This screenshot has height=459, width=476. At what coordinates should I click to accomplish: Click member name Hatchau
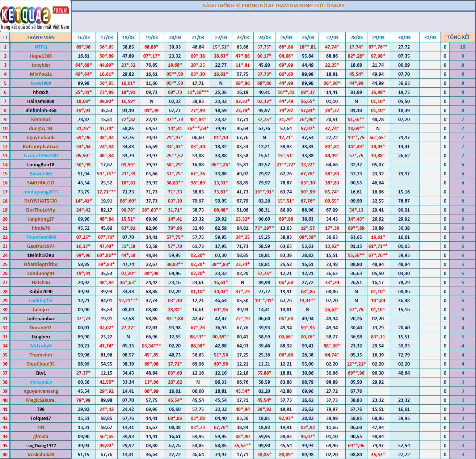click(41, 282)
